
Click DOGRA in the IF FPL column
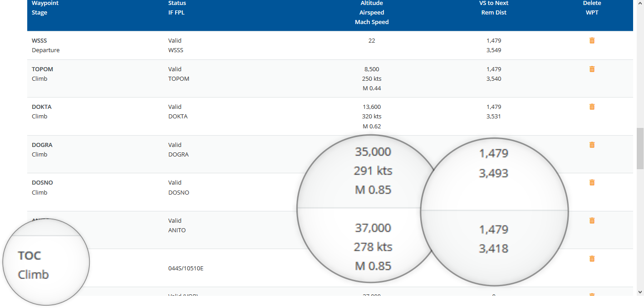[178, 155]
